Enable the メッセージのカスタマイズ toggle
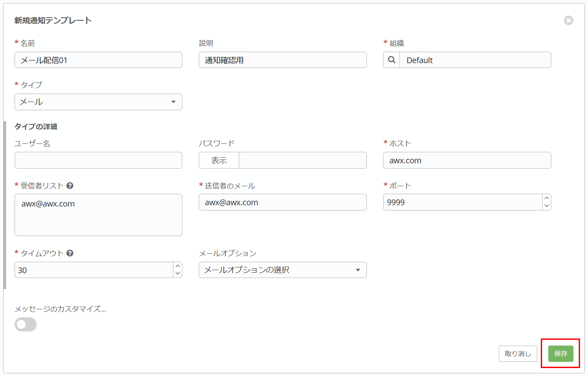Image resolution: width=588 pixels, height=376 pixels. pyautogui.click(x=25, y=324)
